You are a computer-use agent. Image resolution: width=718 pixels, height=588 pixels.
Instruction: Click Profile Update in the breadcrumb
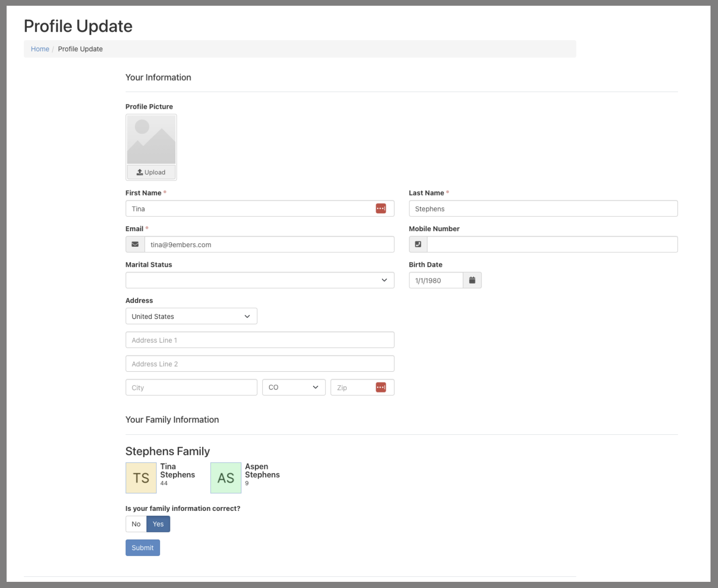tap(80, 49)
